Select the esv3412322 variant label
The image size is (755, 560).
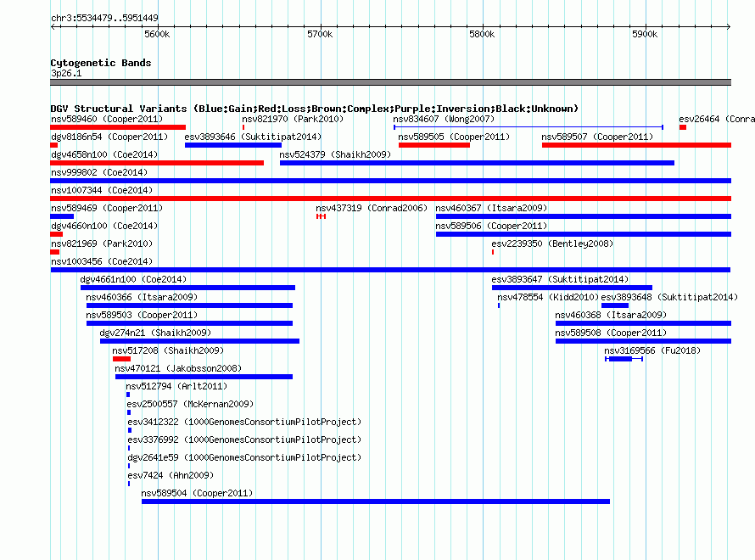point(244,422)
